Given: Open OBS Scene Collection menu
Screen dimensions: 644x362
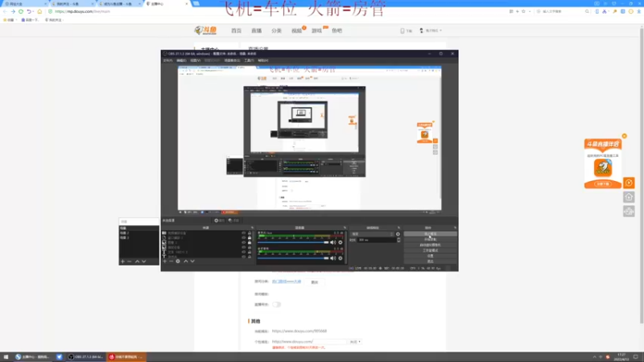Looking at the screenshot, I should pyautogui.click(x=232, y=60).
